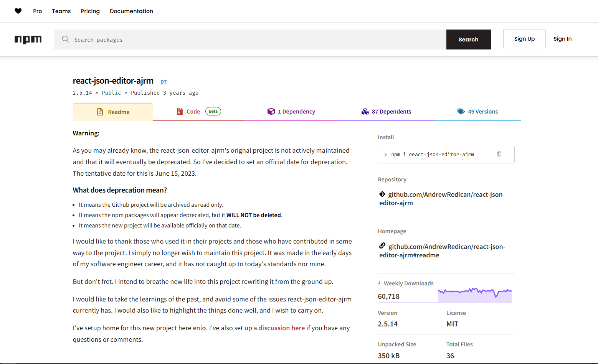Click the chain link icon beside Homepage

pos(382,246)
